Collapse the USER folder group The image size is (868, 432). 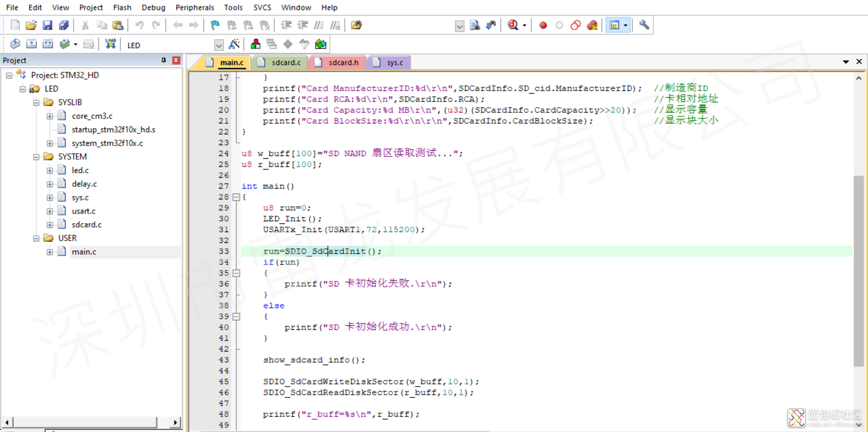point(36,238)
